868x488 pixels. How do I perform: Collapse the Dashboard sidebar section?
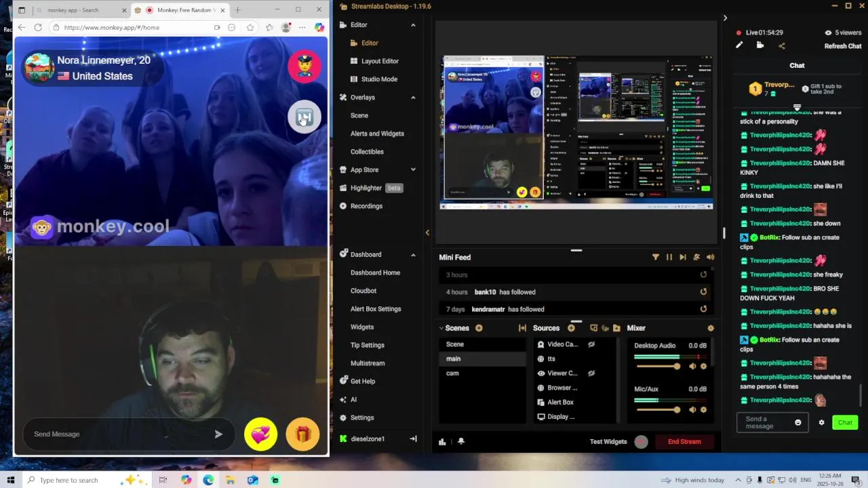pos(413,255)
